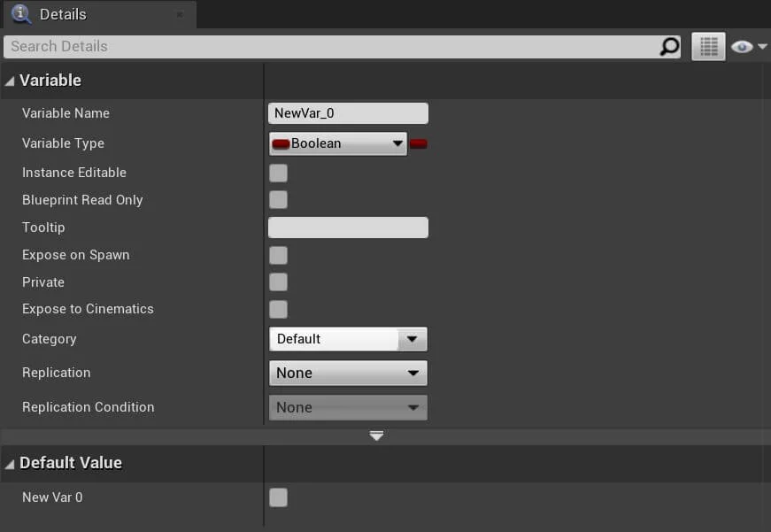Viewport: 771px width, 532px height.
Task: Open the property matrix grid icon
Action: click(x=708, y=47)
